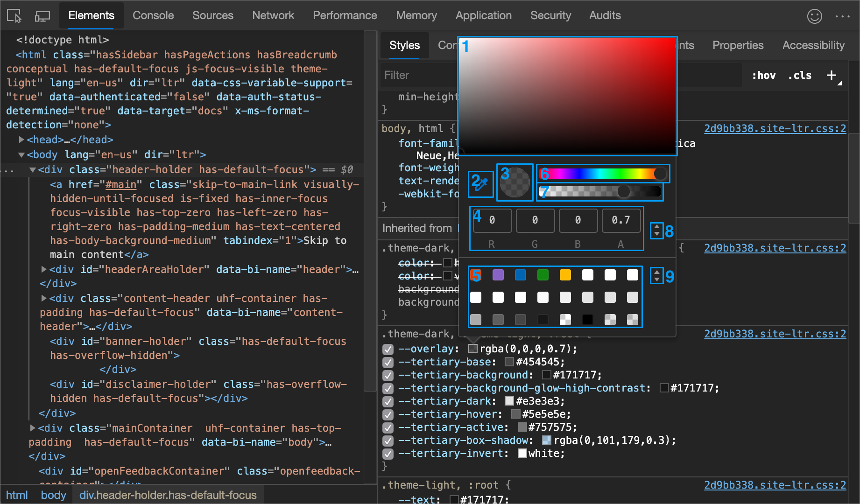Uncheck the --overlay property checkbox

click(x=388, y=349)
